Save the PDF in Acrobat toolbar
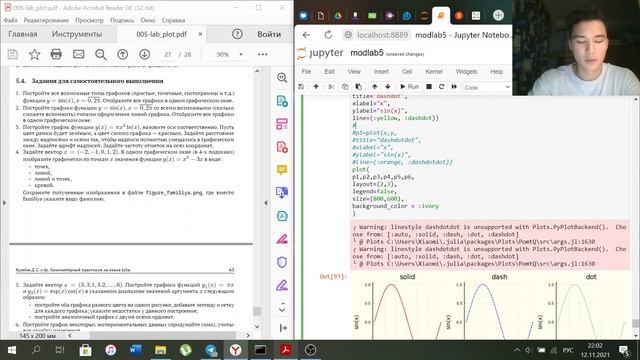Viewport: 640px width, 360px height. (13, 54)
